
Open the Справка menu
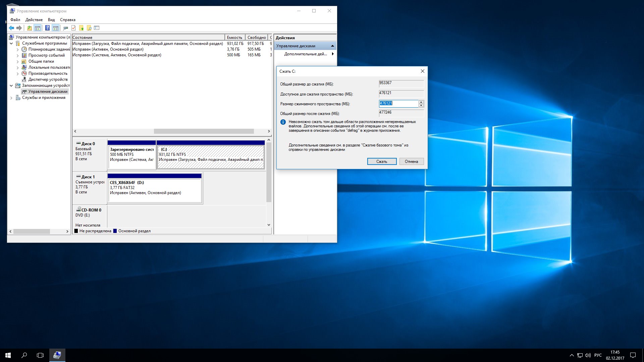click(67, 20)
